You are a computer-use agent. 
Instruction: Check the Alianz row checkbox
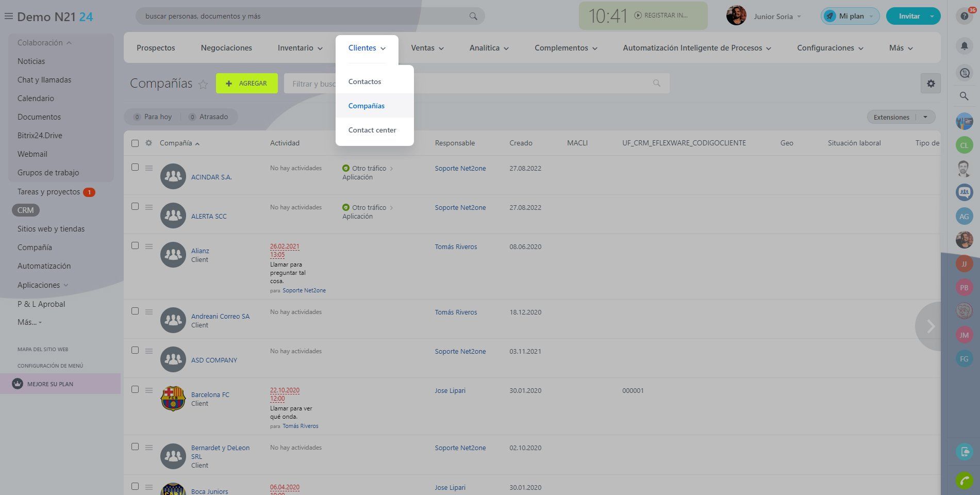click(x=135, y=245)
